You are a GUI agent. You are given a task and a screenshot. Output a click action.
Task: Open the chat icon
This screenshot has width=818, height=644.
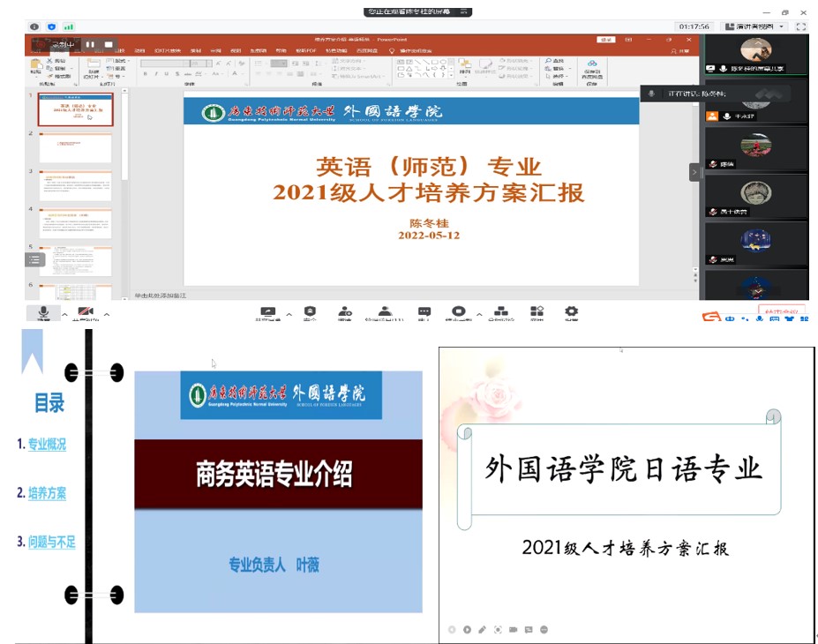pos(424,312)
